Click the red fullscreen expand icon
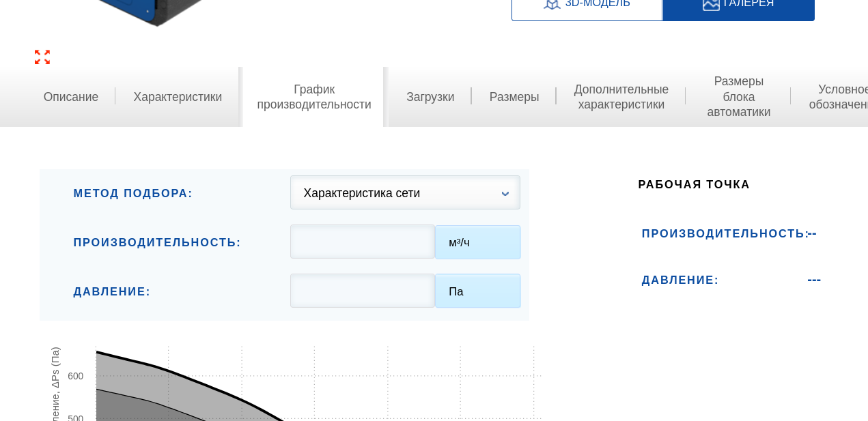This screenshot has width=868, height=421. (x=42, y=57)
